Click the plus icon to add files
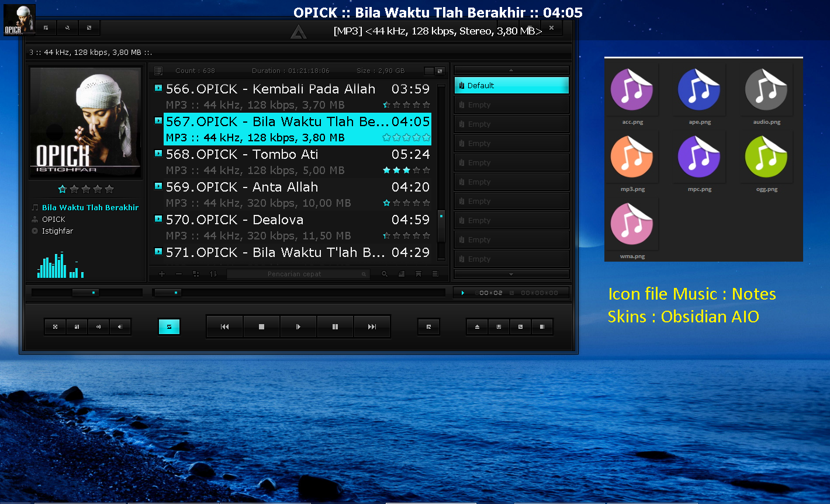830x504 pixels. click(x=162, y=274)
